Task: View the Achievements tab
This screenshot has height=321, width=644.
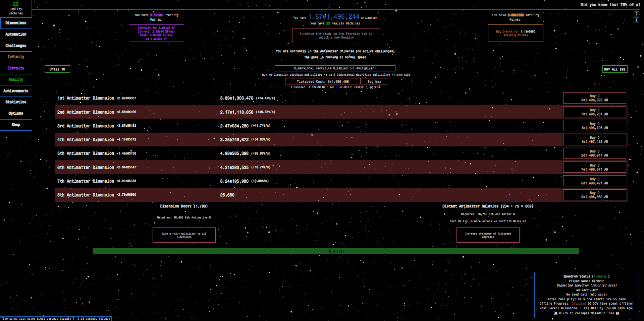Action: tap(16, 91)
